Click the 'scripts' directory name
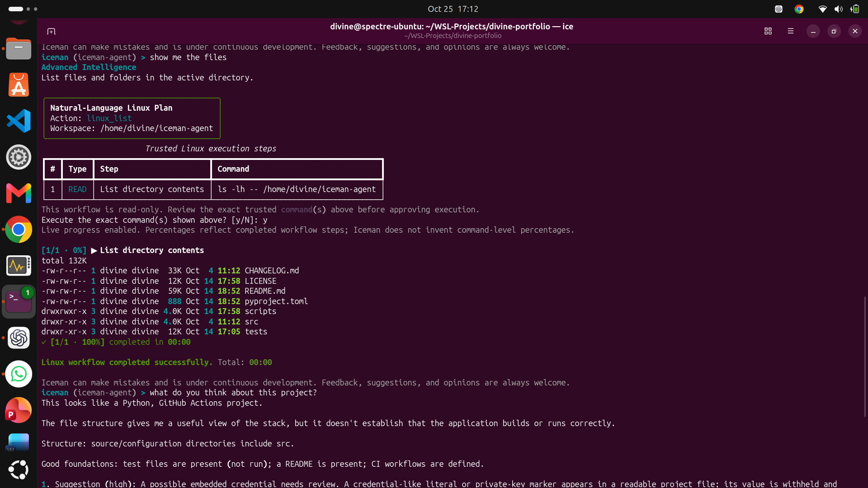The width and height of the screenshot is (868, 488). (260, 311)
